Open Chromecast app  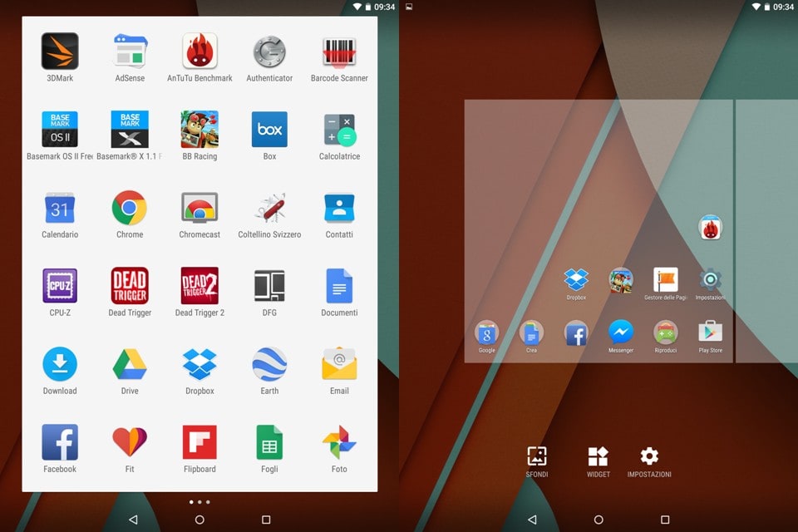(199, 208)
